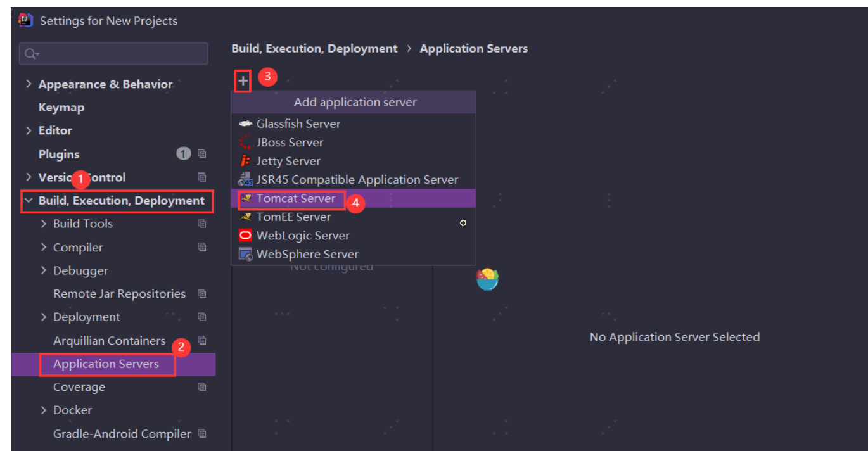Click the TomEE Server icon
This screenshot has width=868, height=451.
246,217
